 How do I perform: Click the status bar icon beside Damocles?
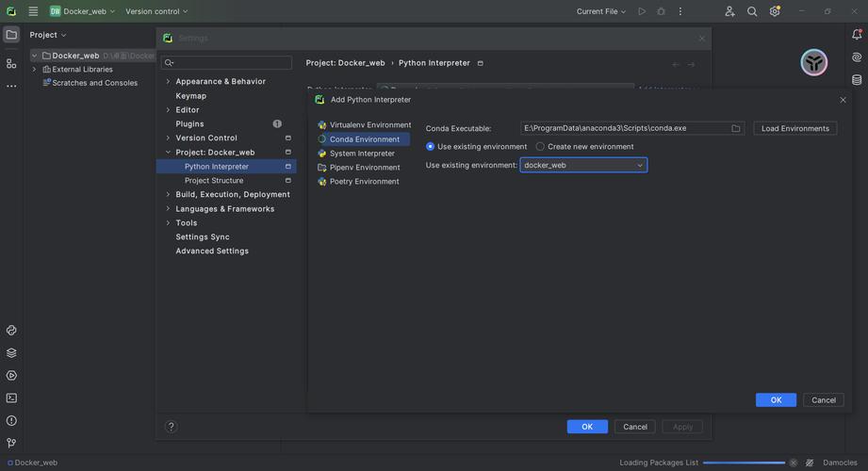click(810, 463)
